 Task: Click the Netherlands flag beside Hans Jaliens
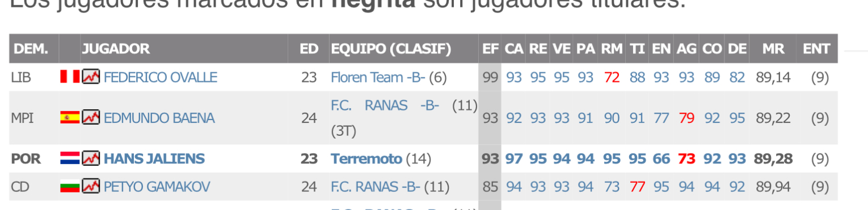[70, 158]
